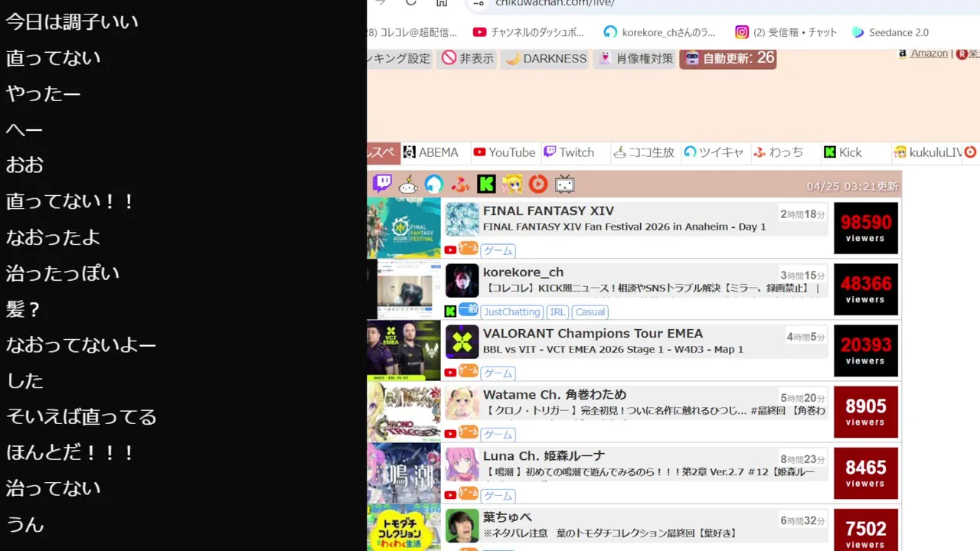Click blue 一般 badge in korekore_ch row

[x=468, y=310]
